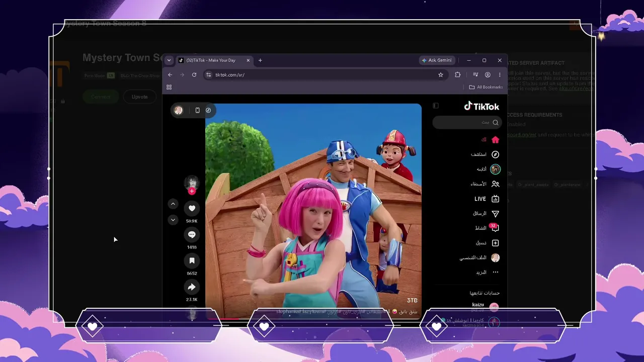Click the Connect button in background window
The height and width of the screenshot is (362, 644).
coord(101,97)
